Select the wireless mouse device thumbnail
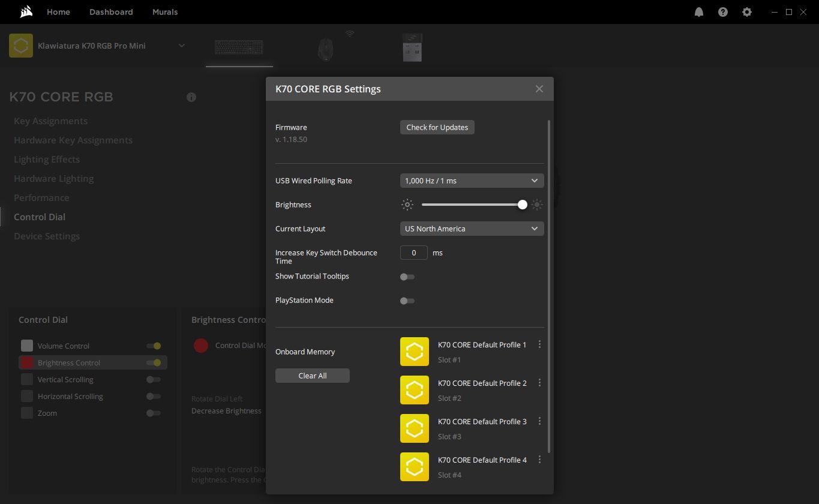Viewport: 819px width, 504px height. pos(326,49)
